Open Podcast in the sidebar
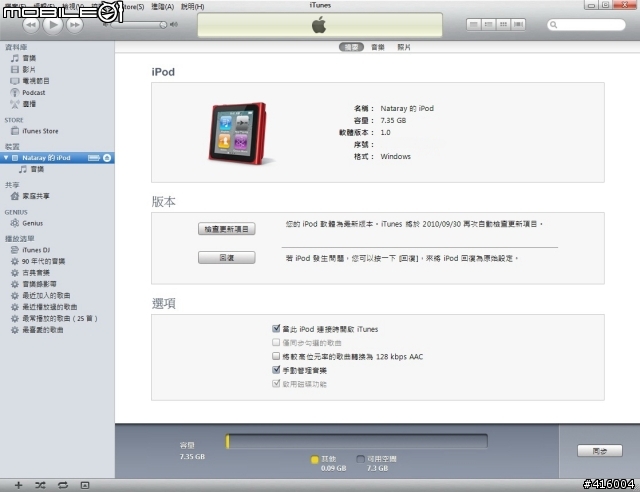This screenshot has width=640, height=492. coord(33,92)
